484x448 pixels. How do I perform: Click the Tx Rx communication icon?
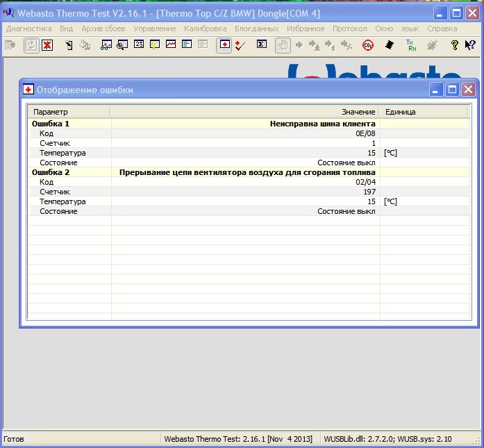411,45
